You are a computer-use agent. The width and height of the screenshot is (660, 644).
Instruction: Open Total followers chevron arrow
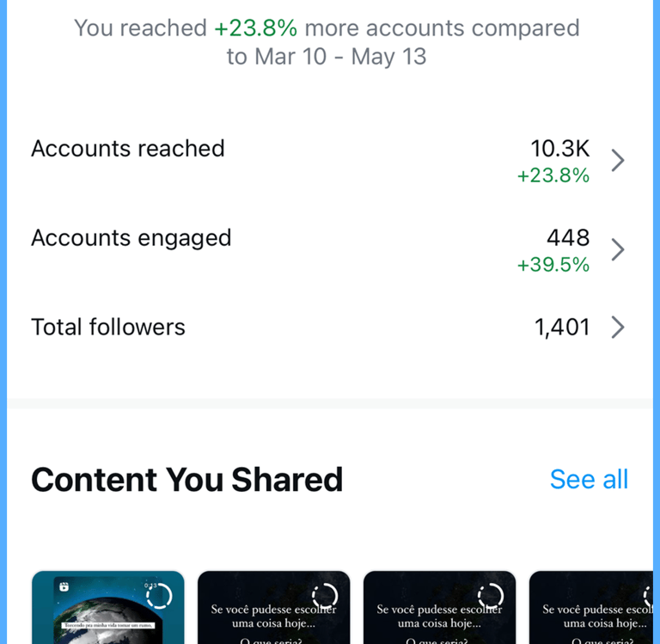pyautogui.click(x=617, y=328)
